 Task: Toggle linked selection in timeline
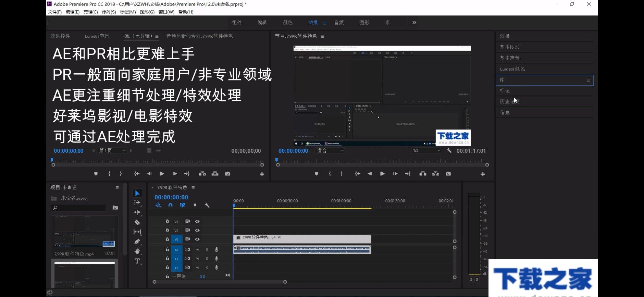(x=182, y=205)
